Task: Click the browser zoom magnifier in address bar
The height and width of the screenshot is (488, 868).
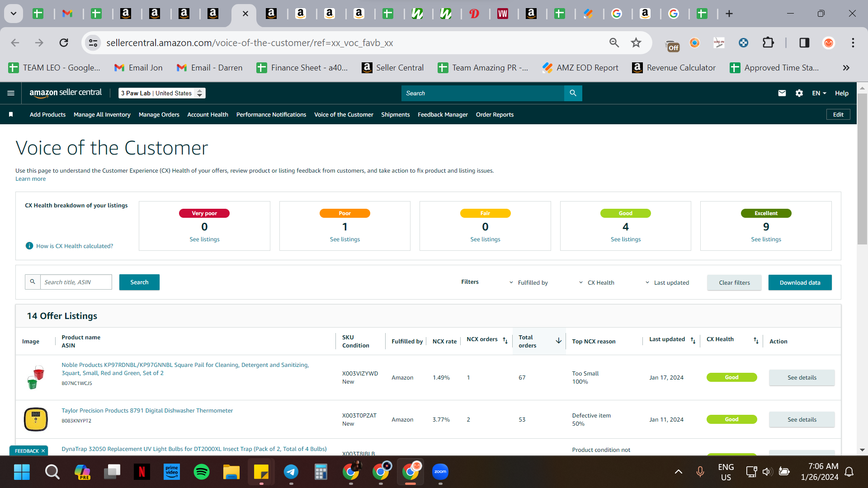Action: 614,42
